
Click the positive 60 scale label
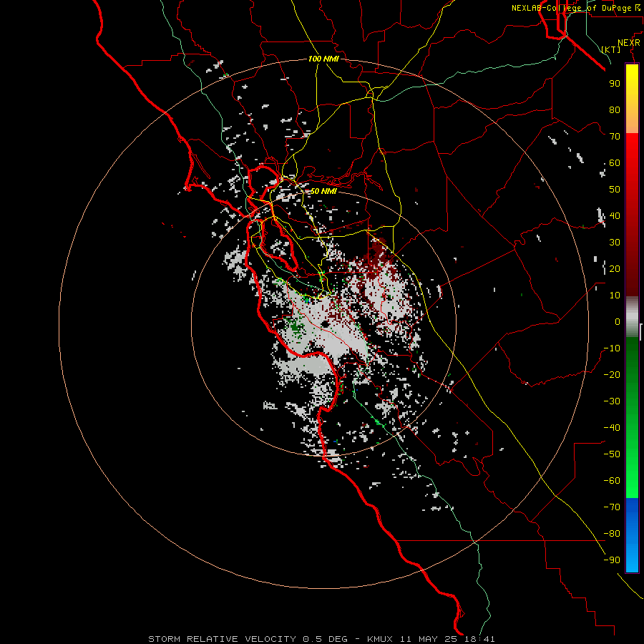click(615, 162)
